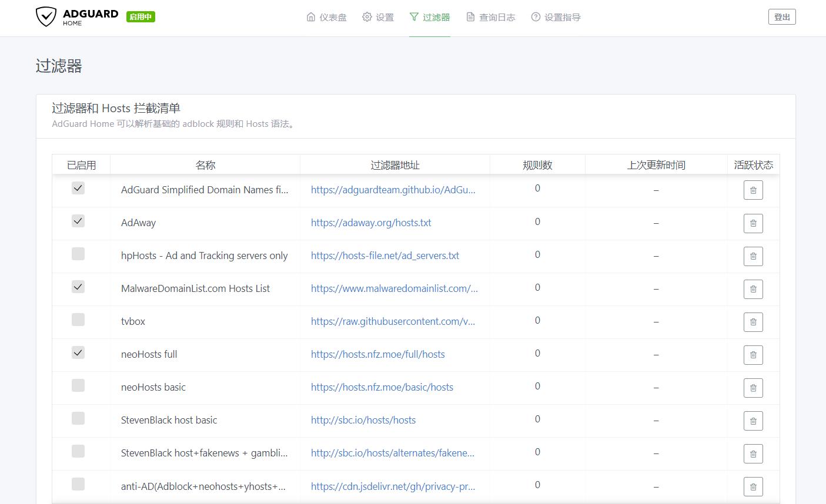The width and height of the screenshot is (826, 504).
Task: Disable the AdAway filter checkbox
Action: point(79,221)
